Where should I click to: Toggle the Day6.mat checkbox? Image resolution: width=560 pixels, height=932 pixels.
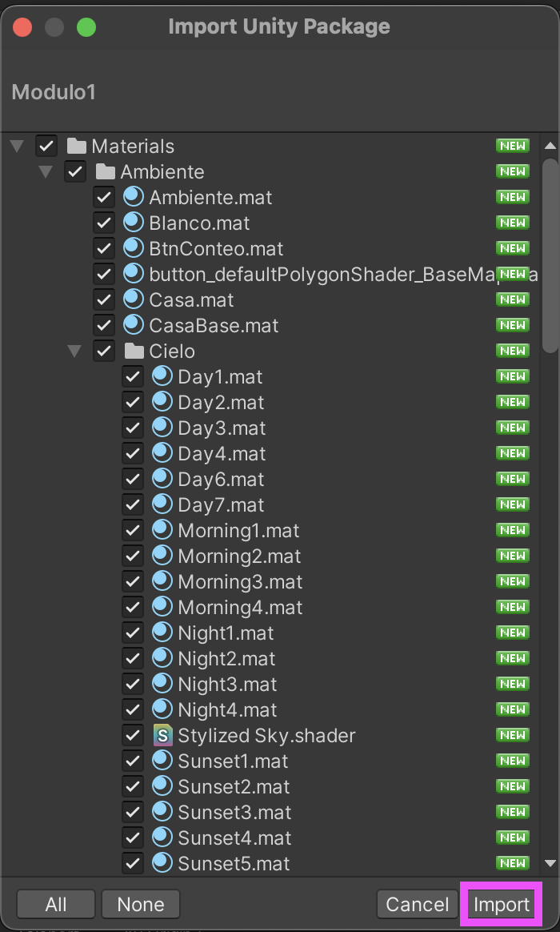point(133,479)
